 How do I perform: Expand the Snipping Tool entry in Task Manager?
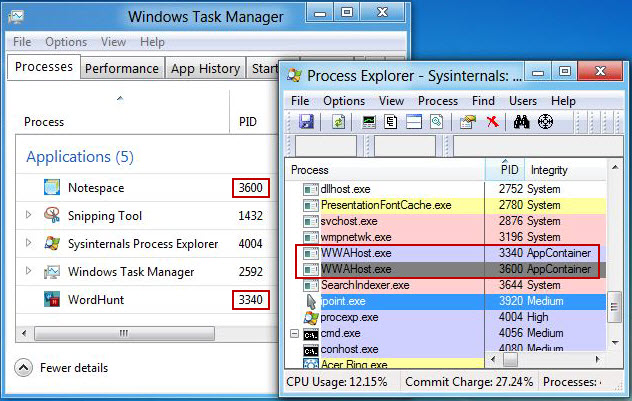pyautogui.click(x=28, y=214)
